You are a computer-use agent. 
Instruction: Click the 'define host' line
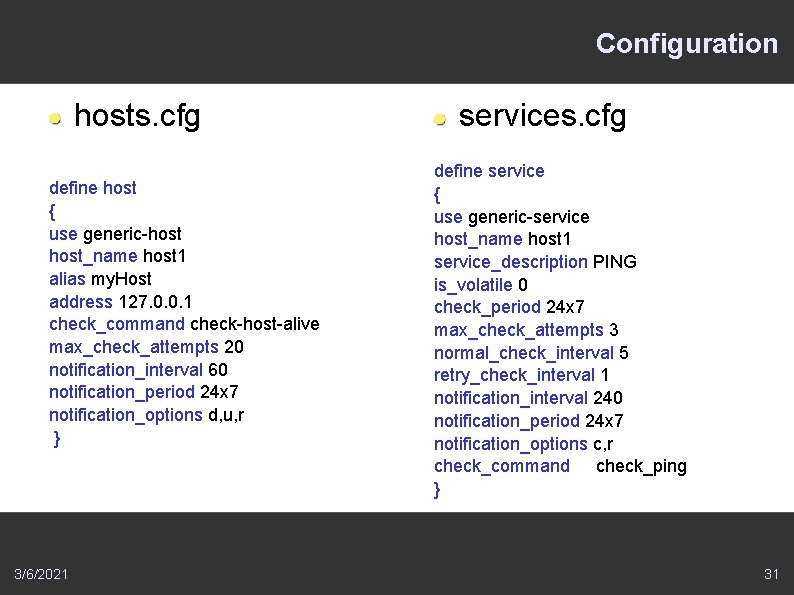click(93, 188)
